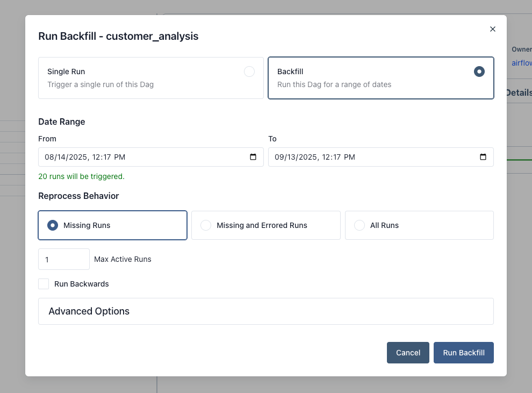Enable the Run Backwards checkbox
This screenshot has height=393, width=532.
coord(43,284)
